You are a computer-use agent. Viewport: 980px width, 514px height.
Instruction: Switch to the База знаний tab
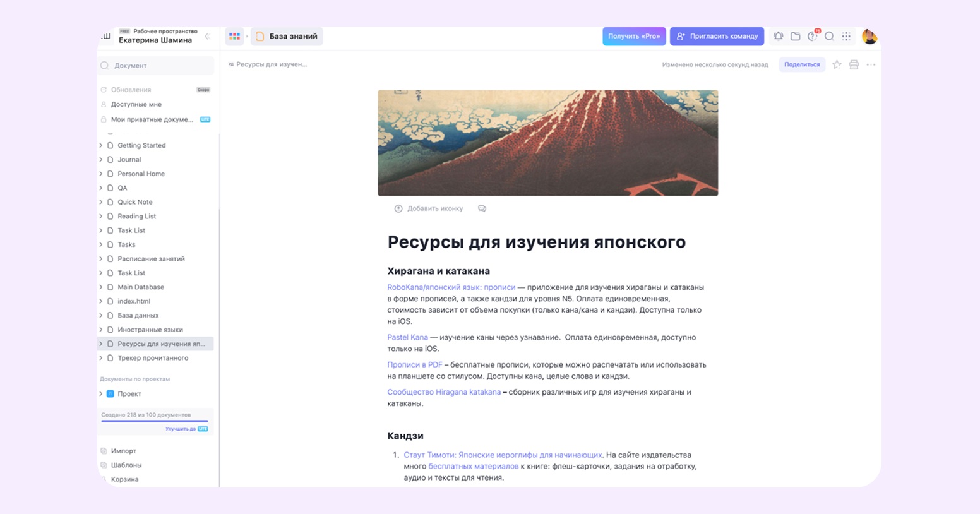tap(287, 36)
